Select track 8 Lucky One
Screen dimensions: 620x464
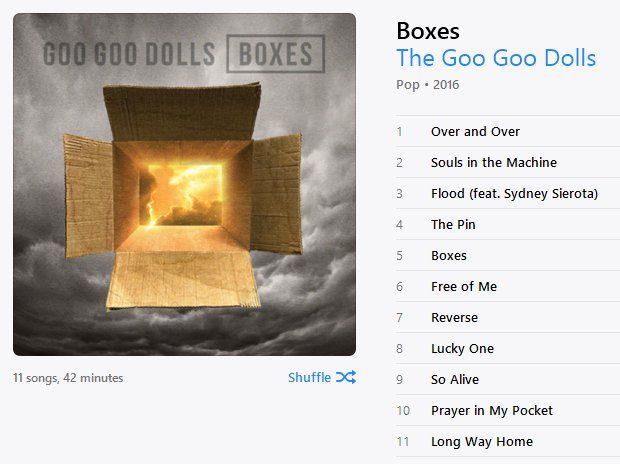tap(508, 348)
